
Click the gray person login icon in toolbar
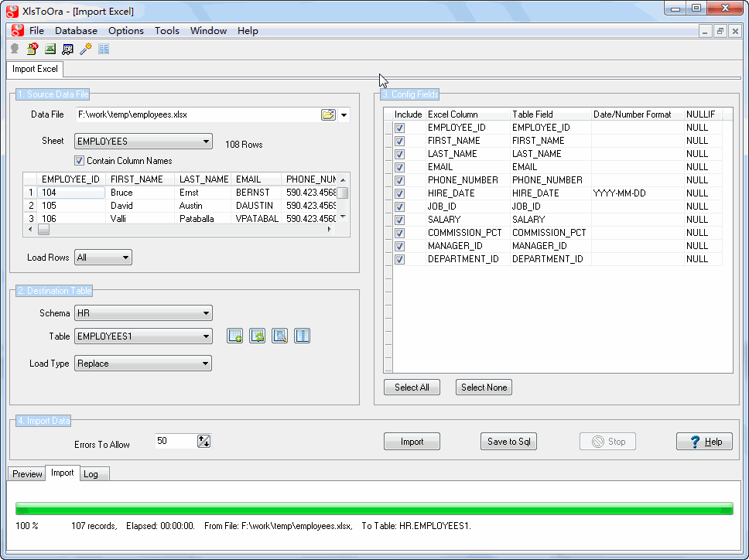[x=15, y=49]
